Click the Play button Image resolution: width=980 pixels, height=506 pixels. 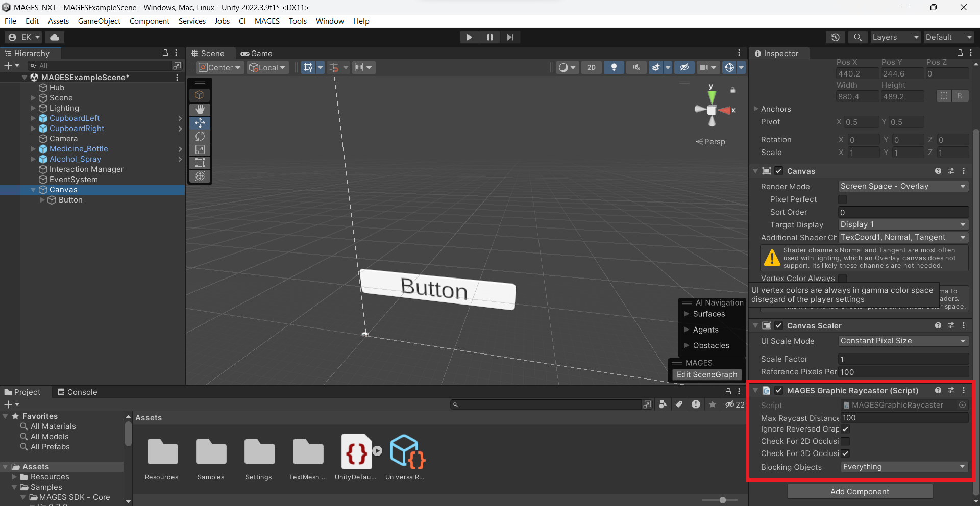click(x=469, y=37)
